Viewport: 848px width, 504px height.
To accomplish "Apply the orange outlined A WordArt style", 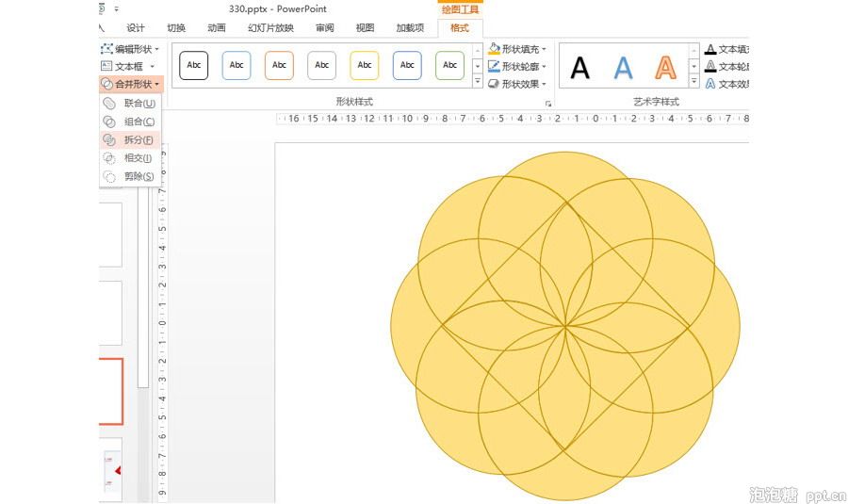I will pos(666,68).
